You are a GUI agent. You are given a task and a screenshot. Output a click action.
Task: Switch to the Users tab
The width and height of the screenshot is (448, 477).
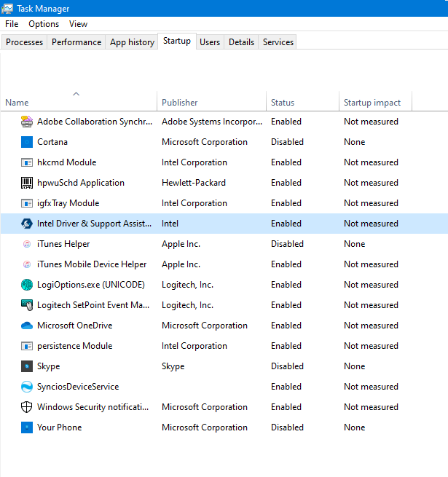click(210, 42)
